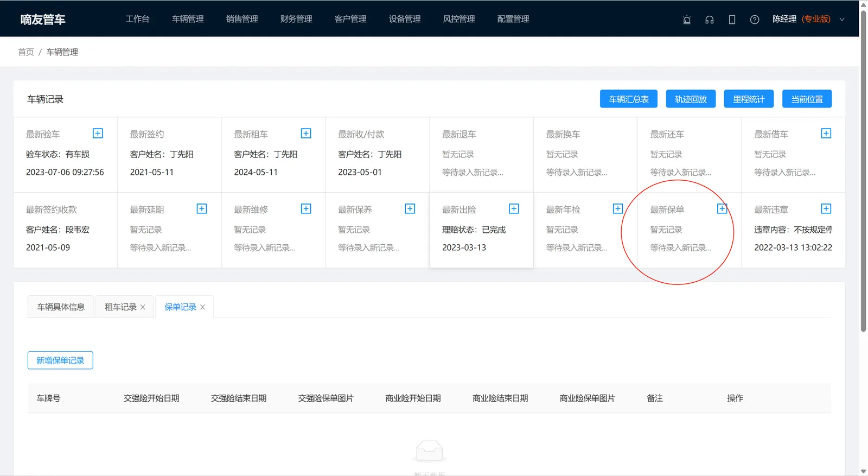Navigate to 设备管理
Image resolution: width=868 pixels, height=476 pixels.
point(405,19)
